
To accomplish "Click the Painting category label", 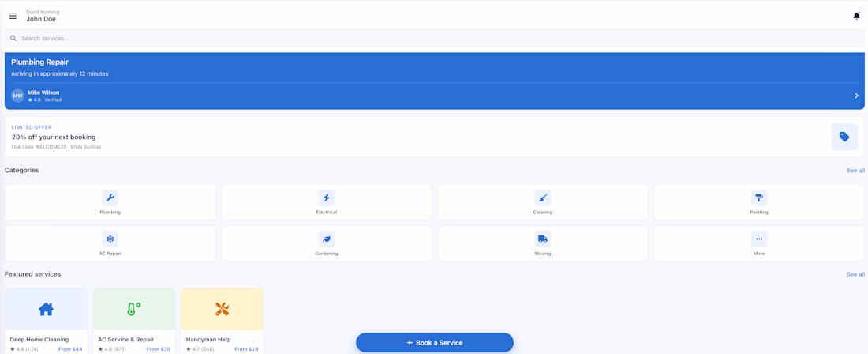I will (x=759, y=213).
